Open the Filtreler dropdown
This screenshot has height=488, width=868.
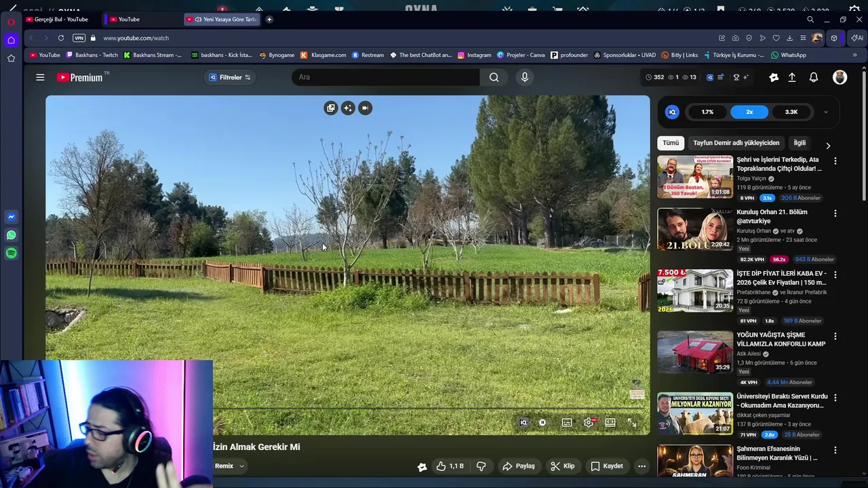[230, 77]
